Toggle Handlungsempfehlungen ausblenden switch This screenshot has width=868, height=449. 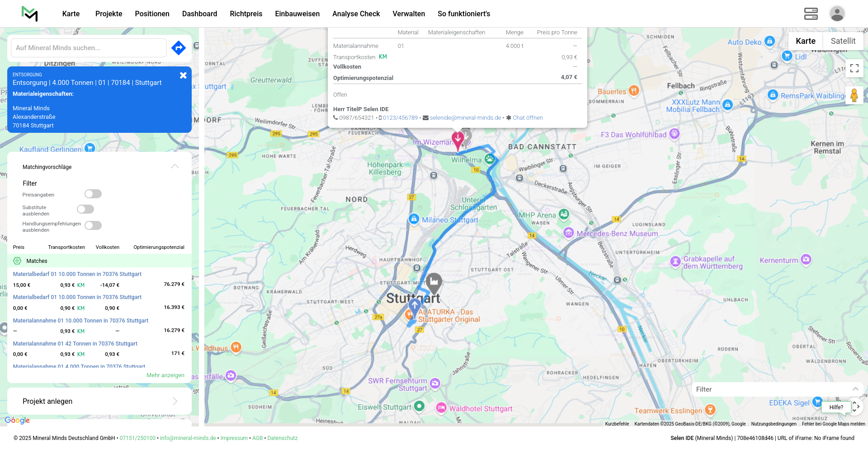pos(93,225)
